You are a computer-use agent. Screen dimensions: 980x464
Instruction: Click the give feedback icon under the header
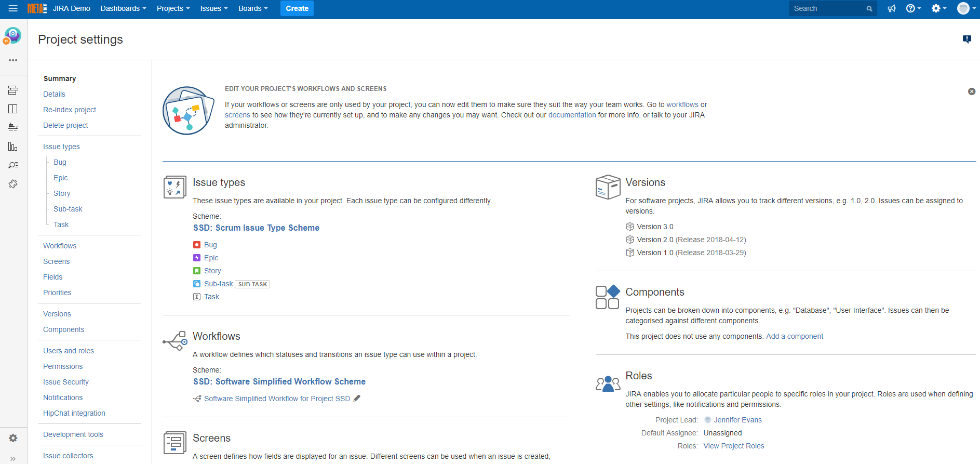[x=966, y=39]
